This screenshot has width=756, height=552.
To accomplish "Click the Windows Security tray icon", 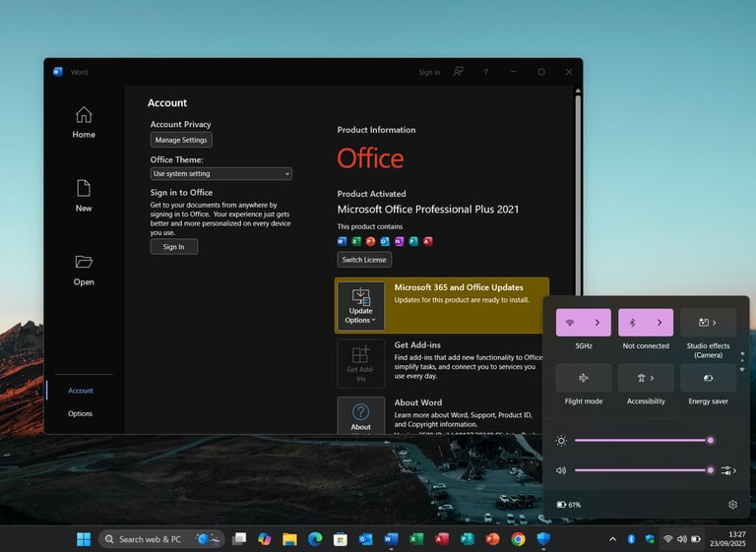I will click(x=650, y=539).
